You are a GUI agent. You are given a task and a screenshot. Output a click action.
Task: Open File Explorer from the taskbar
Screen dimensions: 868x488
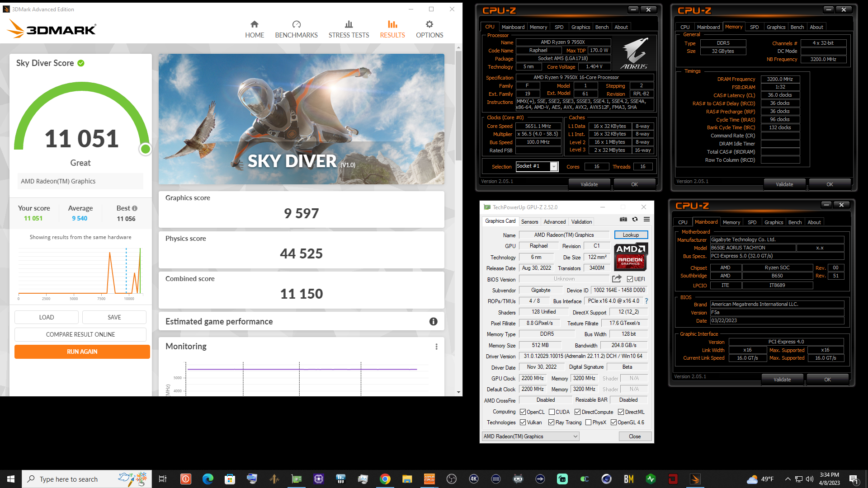point(407,479)
